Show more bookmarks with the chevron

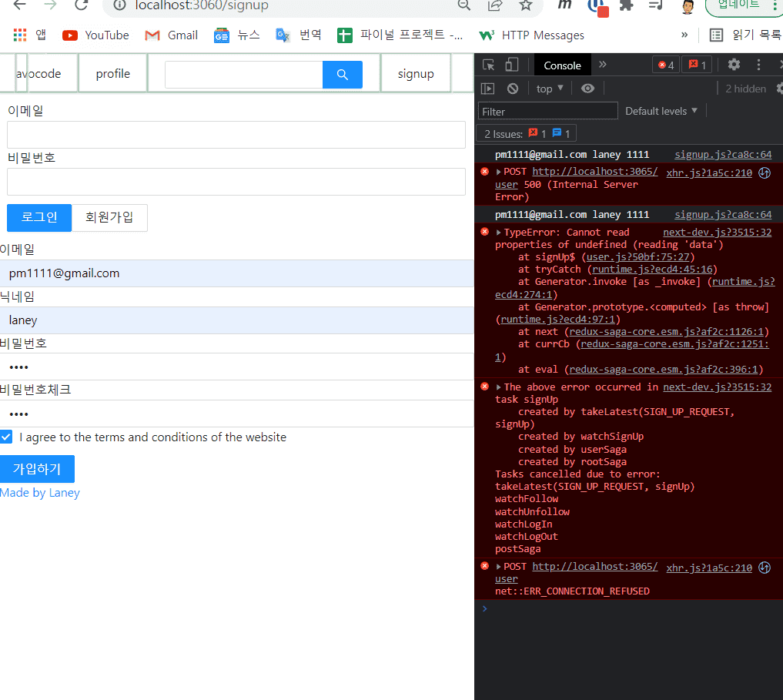684,35
